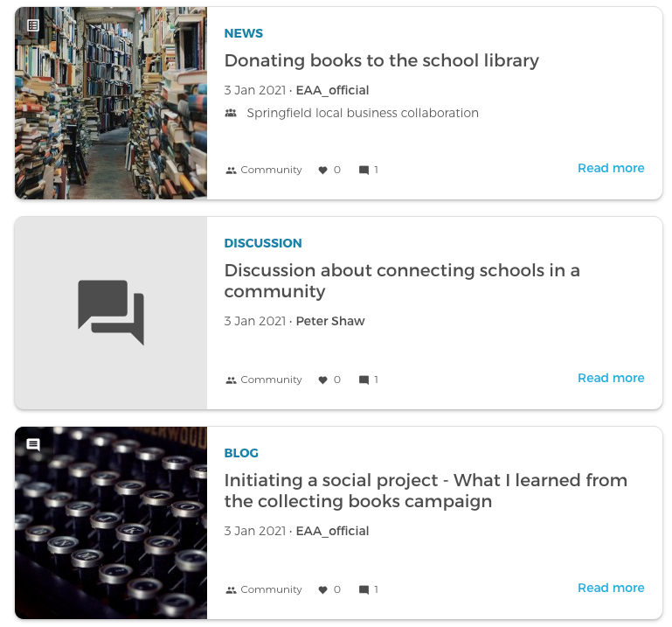Click the blog type icon on typewriter thumbnail
The height and width of the screenshot is (627, 672).
click(x=33, y=445)
